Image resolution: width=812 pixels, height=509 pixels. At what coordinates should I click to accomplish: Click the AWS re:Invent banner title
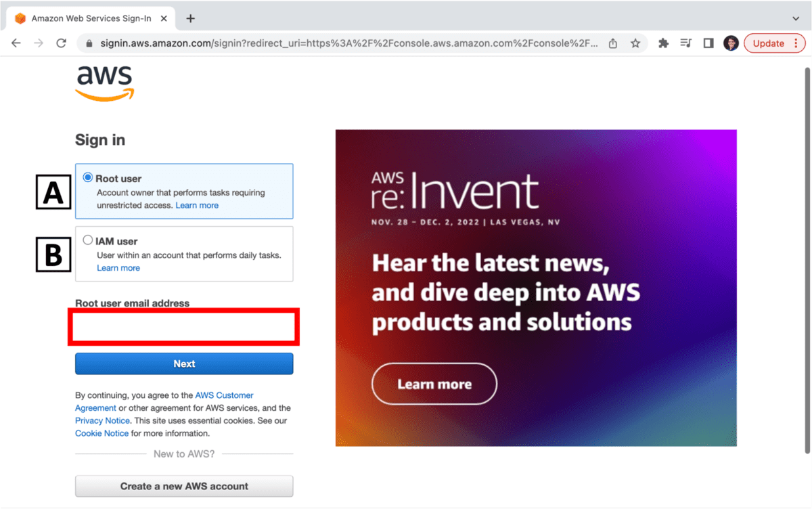point(455,191)
